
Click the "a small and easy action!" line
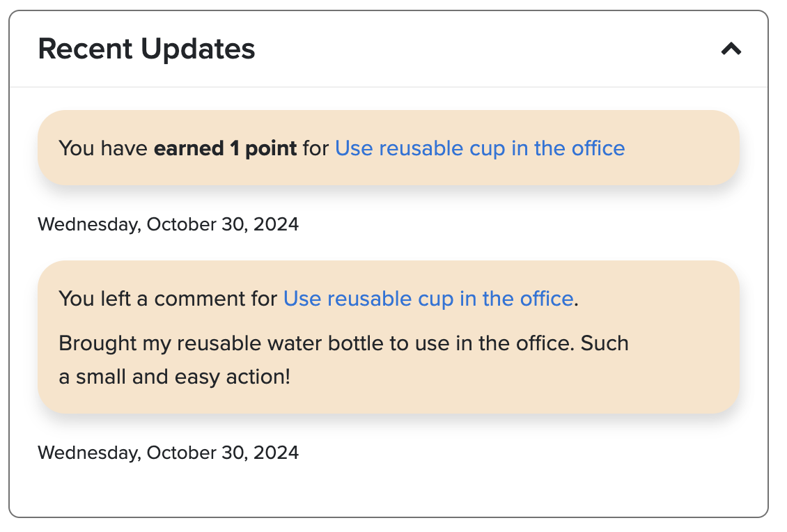tap(174, 377)
